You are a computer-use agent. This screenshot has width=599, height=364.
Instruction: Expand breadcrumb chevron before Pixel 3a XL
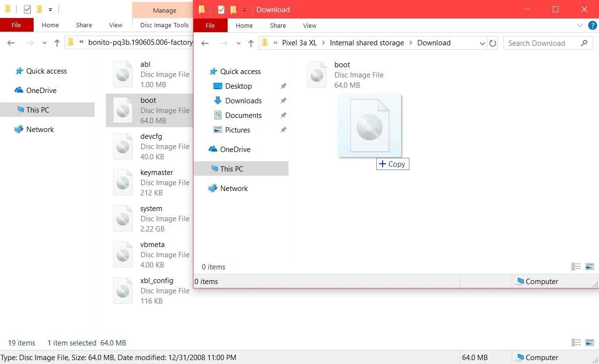tap(275, 43)
